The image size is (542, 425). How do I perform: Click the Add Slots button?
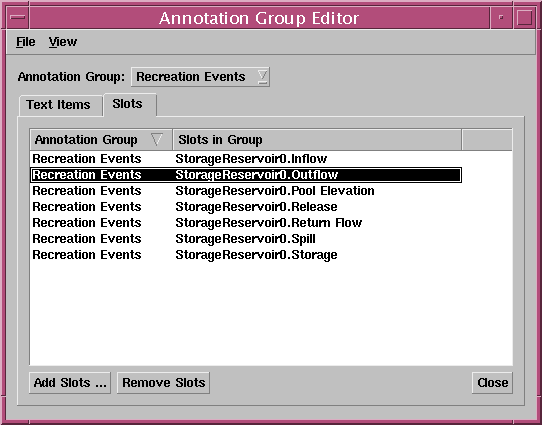[x=70, y=382]
